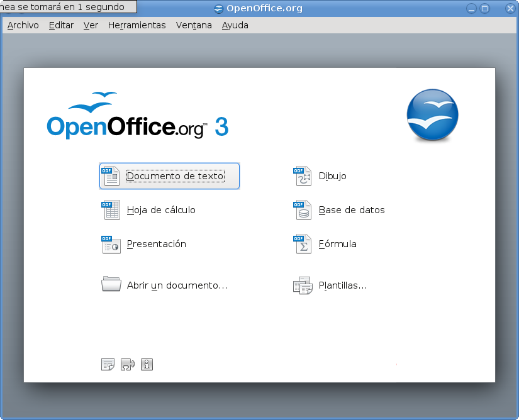The width and height of the screenshot is (519, 420).
Task: Select the Abrir un documento folder icon
Action: [111, 284]
